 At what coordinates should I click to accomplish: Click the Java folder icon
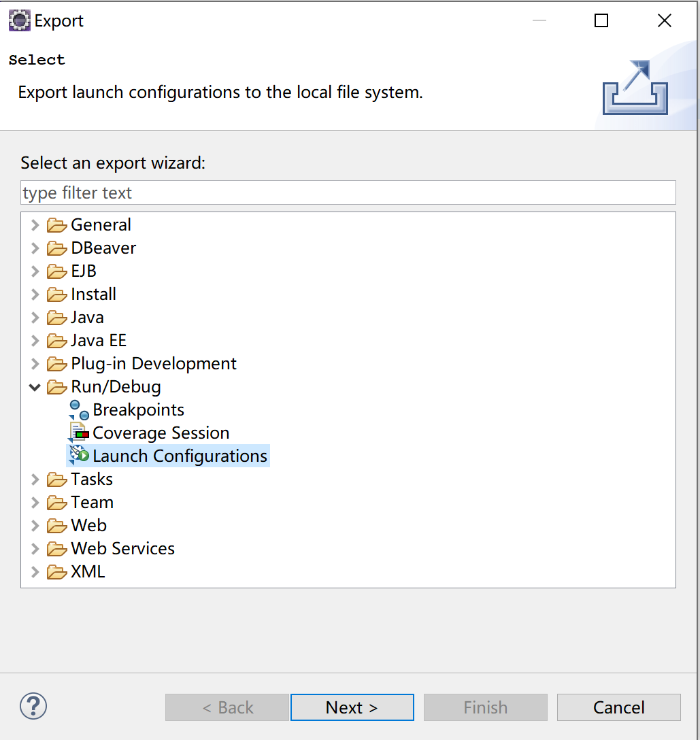click(56, 318)
